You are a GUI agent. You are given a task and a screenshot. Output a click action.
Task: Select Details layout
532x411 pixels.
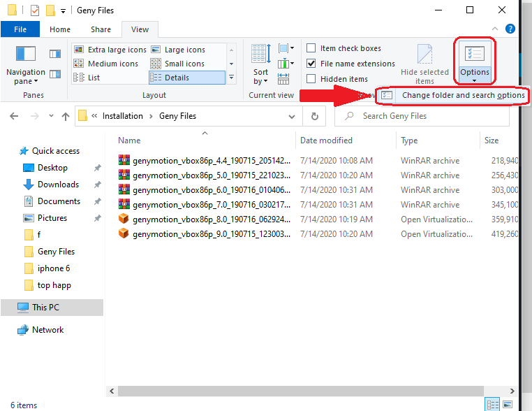187,78
